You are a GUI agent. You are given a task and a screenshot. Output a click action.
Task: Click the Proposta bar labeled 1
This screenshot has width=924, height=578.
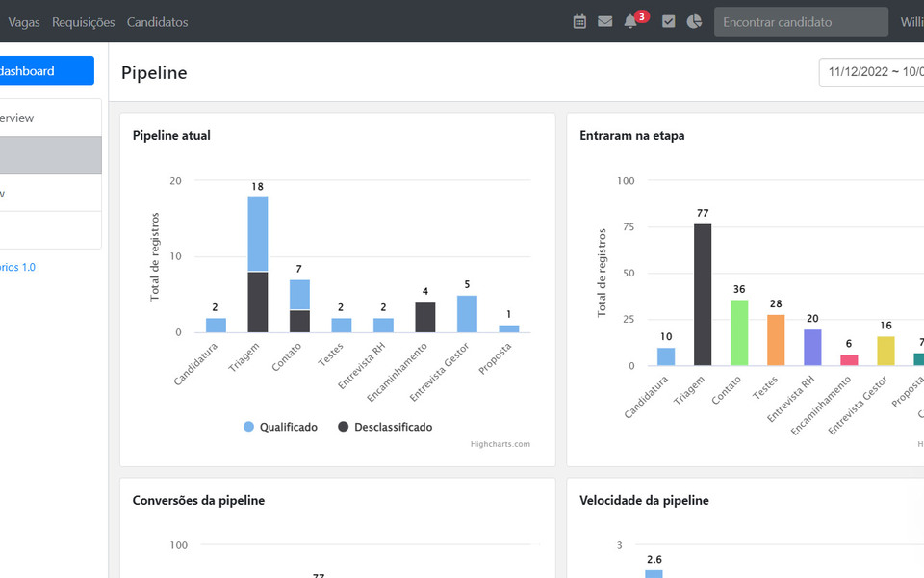click(508, 328)
